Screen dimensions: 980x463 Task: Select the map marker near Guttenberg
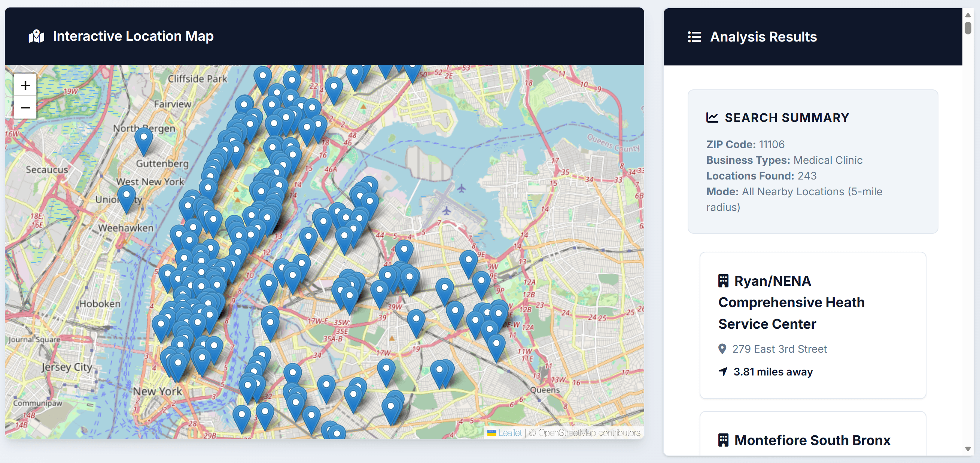(x=144, y=139)
